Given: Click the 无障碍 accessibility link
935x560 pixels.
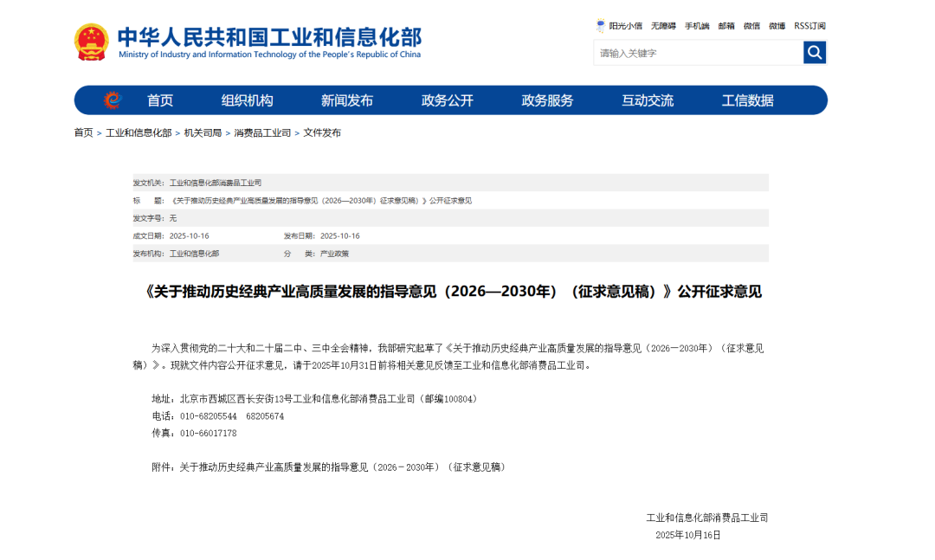Looking at the screenshot, I should coord(661,26).
